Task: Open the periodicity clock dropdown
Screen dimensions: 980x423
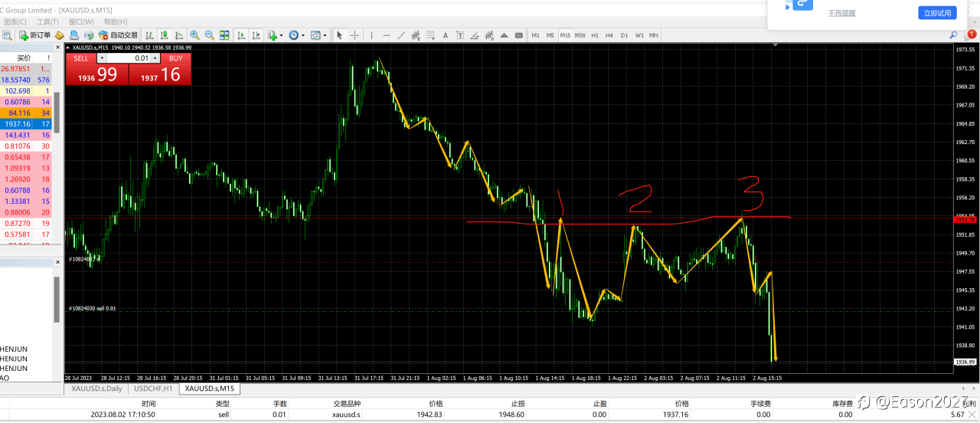Action: [297, 35]
